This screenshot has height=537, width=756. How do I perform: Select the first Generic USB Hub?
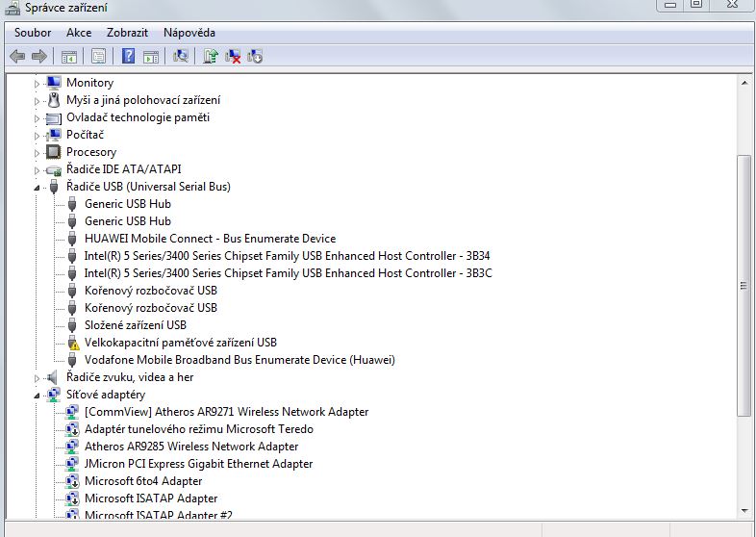tap(128, 204)
